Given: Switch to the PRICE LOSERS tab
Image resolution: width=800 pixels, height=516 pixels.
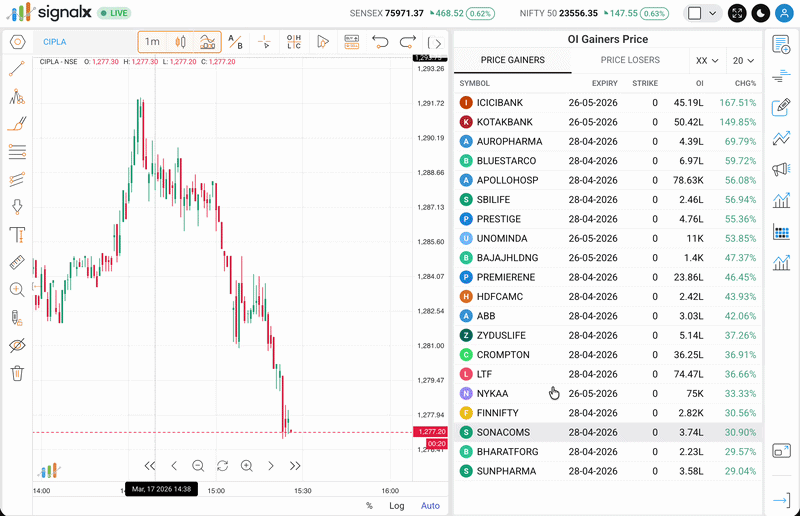Looking at the screenshot, I should point(630,60).
